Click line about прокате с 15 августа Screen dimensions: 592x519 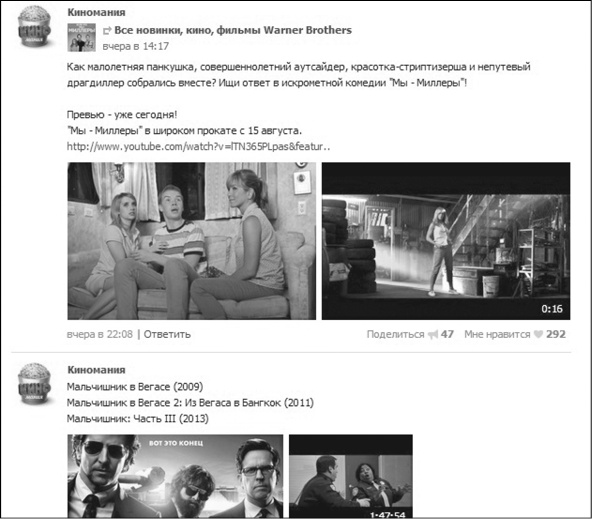[185, 131]
